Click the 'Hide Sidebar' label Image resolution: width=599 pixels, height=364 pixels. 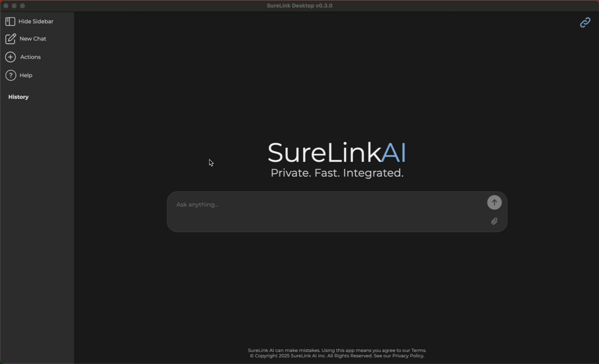click(x=36, y=21)
